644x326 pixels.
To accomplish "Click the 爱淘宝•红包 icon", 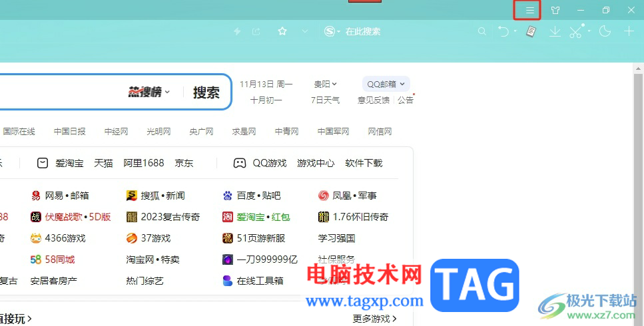I will click(228, 217).
